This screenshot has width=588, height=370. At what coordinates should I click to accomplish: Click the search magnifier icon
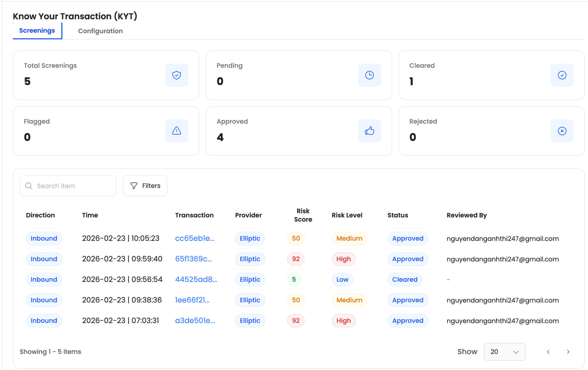pyautogui.click(x=29, y=186)
